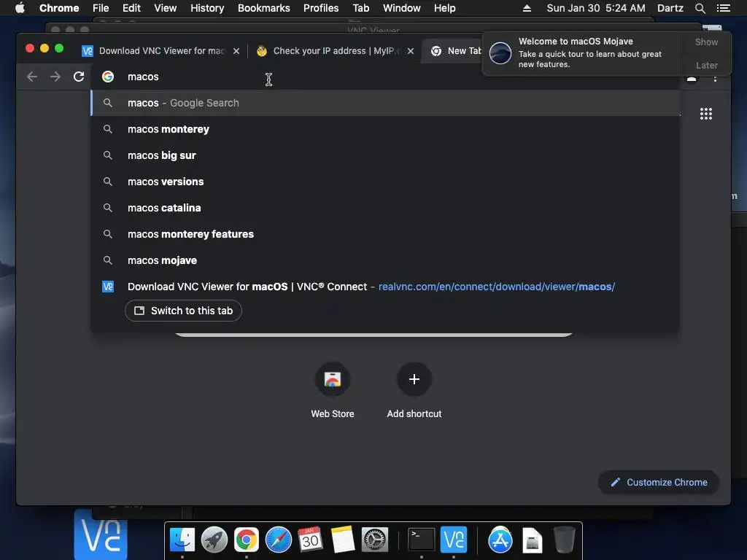Click the Chrome back arrow button
The image size is (747, 560).
coord(32,77)
